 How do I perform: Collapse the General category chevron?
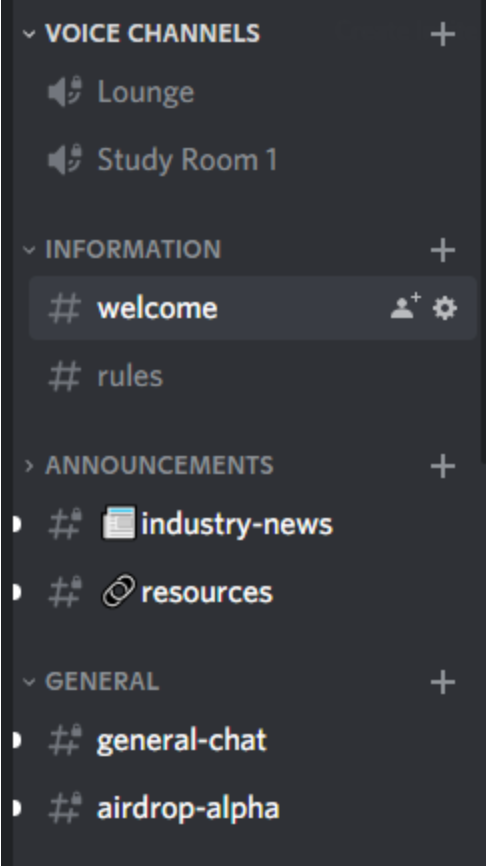coord(29,682)
